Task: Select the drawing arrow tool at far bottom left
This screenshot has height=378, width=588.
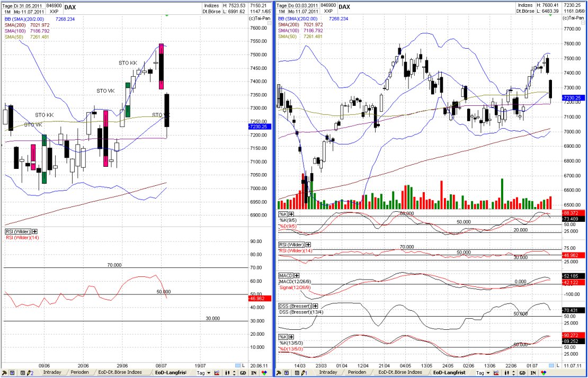Action: pyautogui.click(x=4, y=372)
